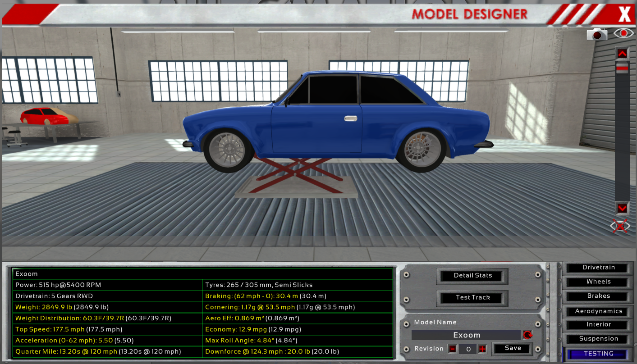Image resolution: width=637 pixels, height=364 pixels.
Task: Click the Economy: 12.9 mpg stat
Action: click(x=298, y=329)
